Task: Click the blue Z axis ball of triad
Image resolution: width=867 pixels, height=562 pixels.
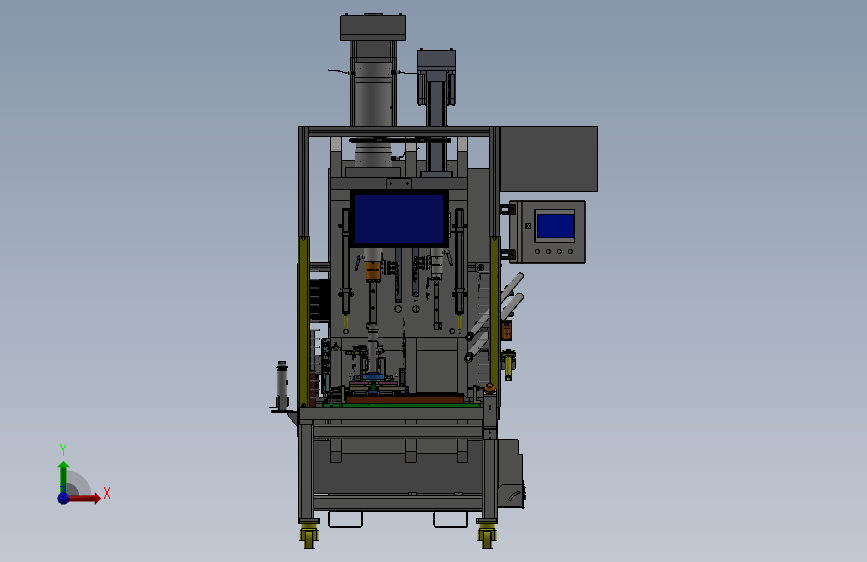Action: 64,498
